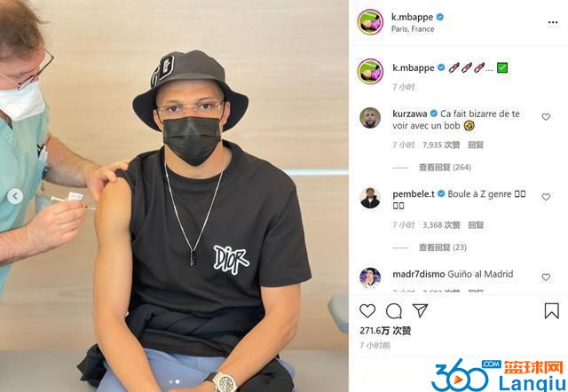Like kurzawa's comment heart

(x=546, y=116)
